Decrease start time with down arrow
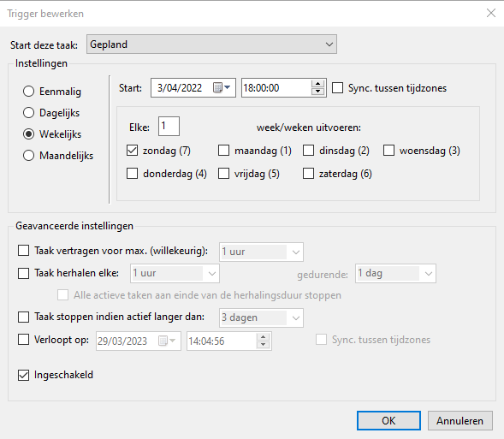 pyautogui.click(x=317, y=92)
